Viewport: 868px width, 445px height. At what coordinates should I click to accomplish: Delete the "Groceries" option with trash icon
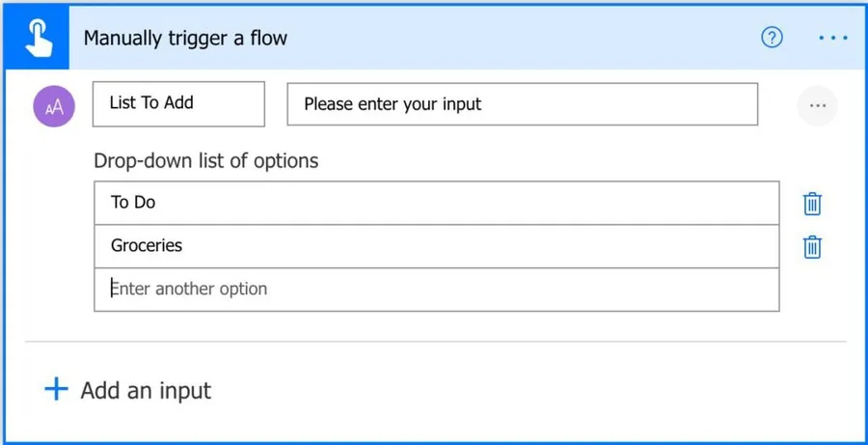(812, 247)
